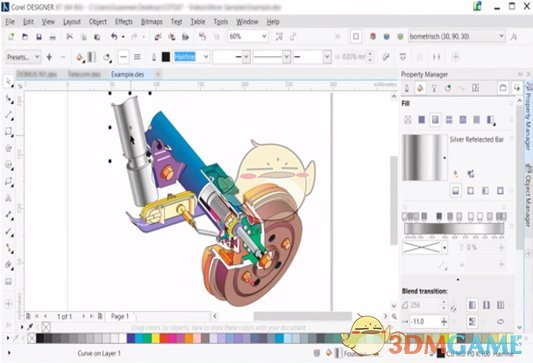
Task: Open the Table menu
Action: pos(197,22)
